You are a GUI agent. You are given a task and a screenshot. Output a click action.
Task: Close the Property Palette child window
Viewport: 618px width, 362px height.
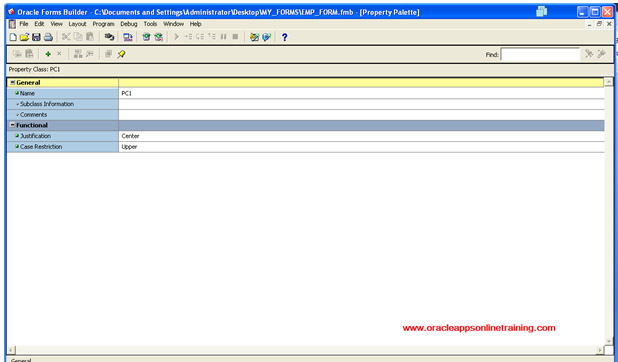pos(609,24)
